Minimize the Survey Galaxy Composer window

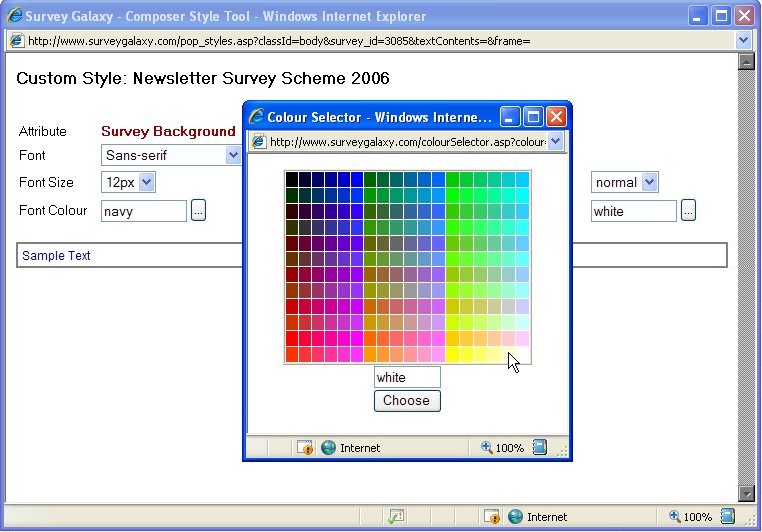pyautogui.click(x=698, y=16)
